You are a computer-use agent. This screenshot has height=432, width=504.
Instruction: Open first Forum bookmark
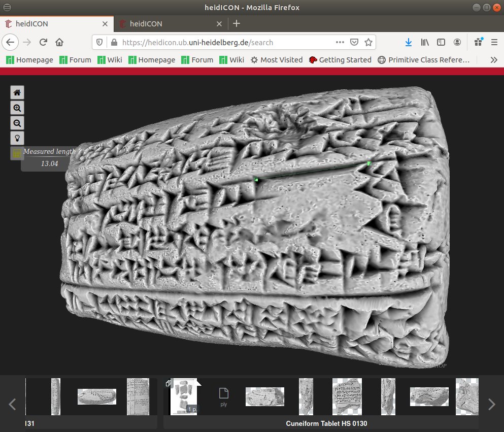click(75, 60)
